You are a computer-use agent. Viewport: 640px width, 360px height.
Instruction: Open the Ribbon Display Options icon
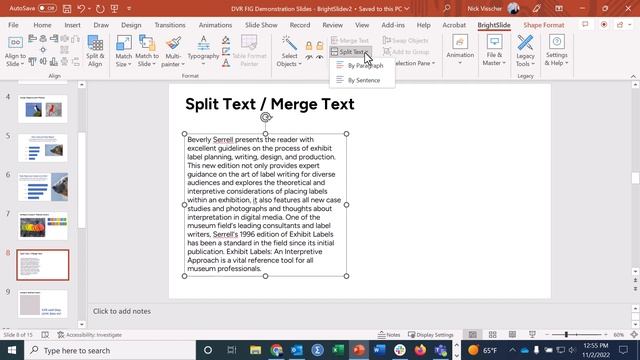559,8
